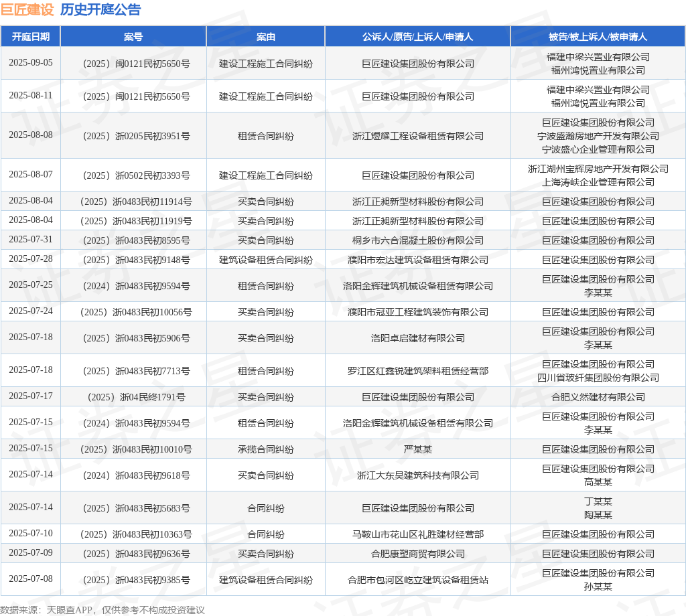Image resolution: width=686 pixels, height=616 pixels.
Task: Select defendant 陶某某
Action: [x=598, y=515]
